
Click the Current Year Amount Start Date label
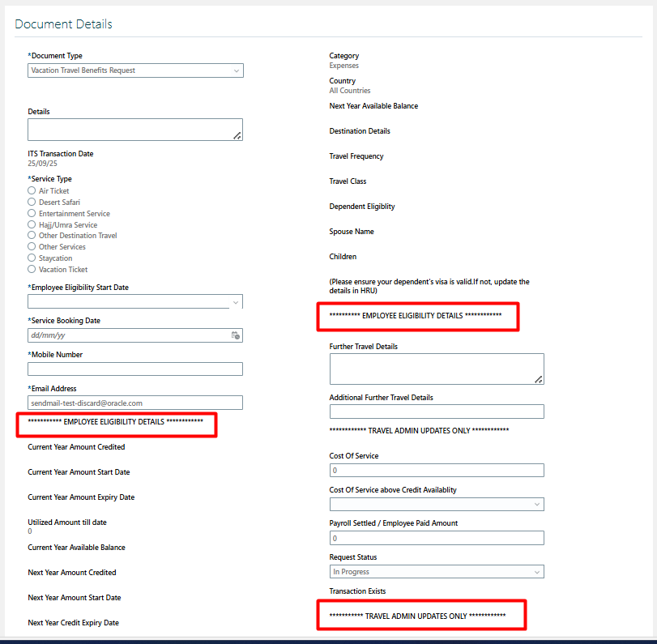(x=79, y=472)
